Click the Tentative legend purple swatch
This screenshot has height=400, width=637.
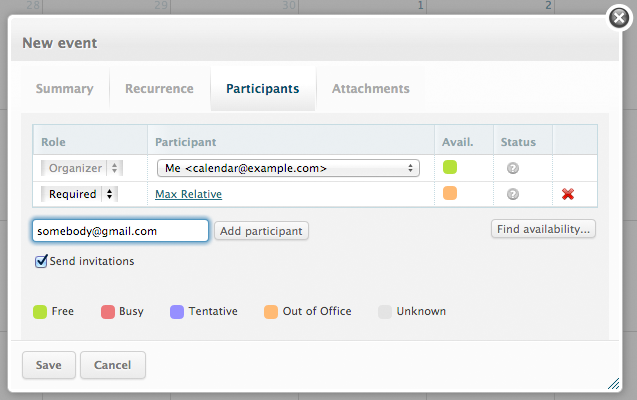click(177, 312)
